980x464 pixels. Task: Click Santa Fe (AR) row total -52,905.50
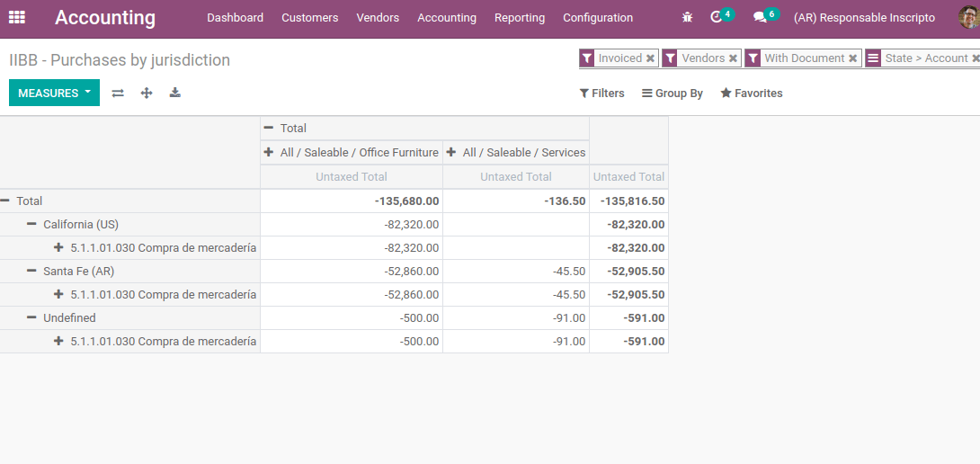(x=628, y=272)
